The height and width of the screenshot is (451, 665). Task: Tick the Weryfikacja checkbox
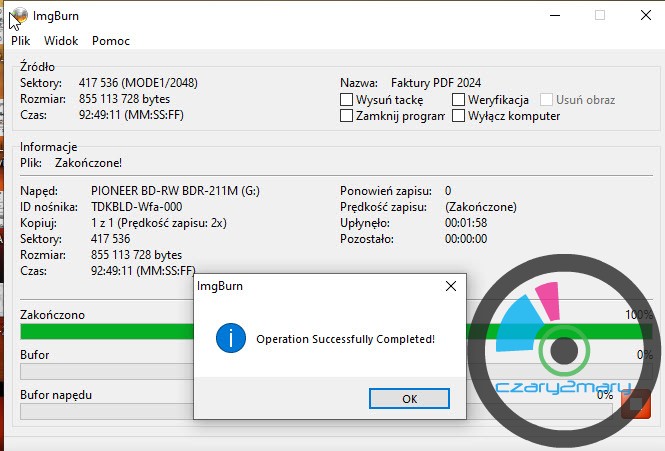pyautogui.click(x=458, y=100)
